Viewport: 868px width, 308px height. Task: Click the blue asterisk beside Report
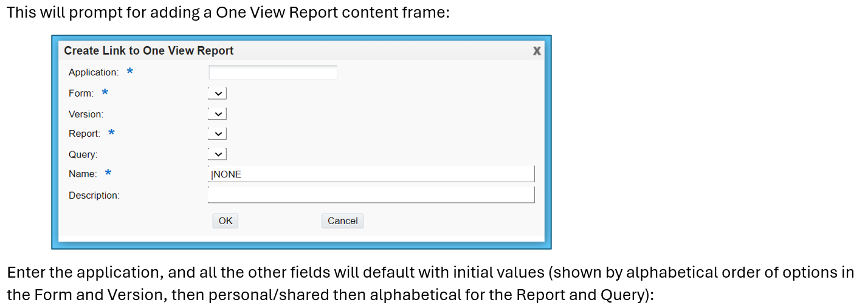pos(111,133)
